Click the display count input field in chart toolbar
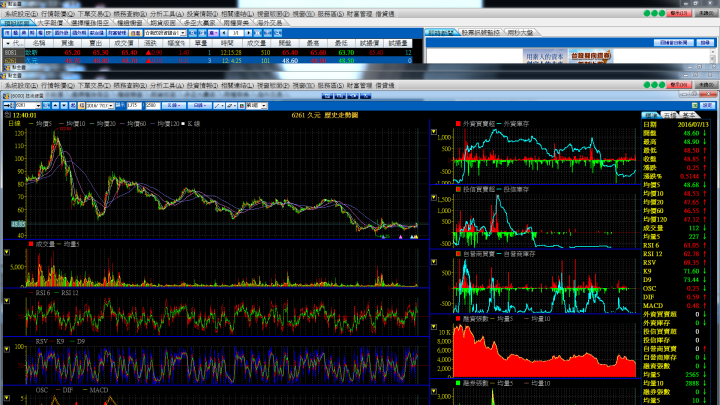720x405 pixels. tap(134, 106)
